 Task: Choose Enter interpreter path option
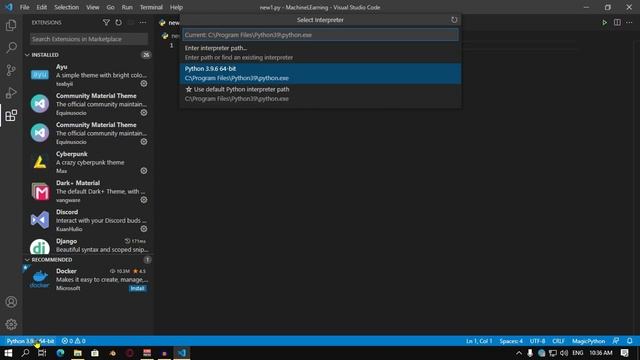coord(320,53)
